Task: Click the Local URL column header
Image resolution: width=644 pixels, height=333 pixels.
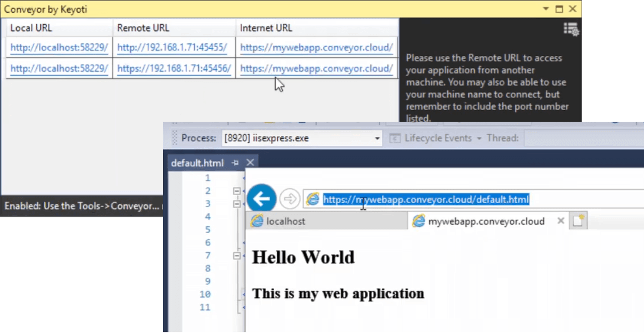Action: [x=59, y=28]
